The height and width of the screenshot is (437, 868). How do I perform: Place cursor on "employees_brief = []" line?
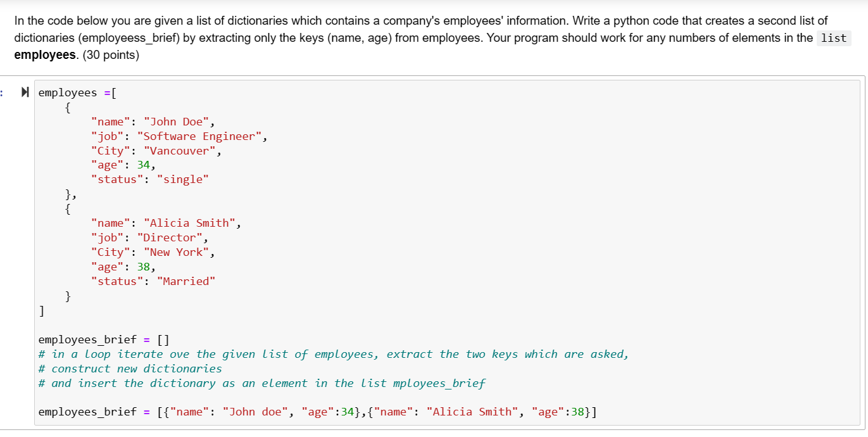(104, 339)
